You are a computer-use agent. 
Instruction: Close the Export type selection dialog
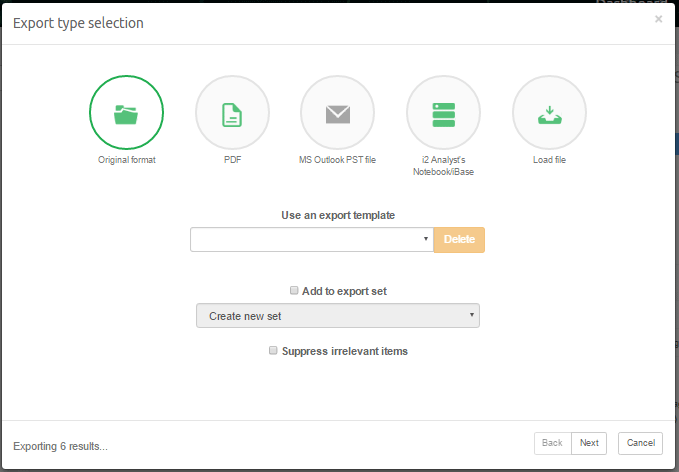658,19
